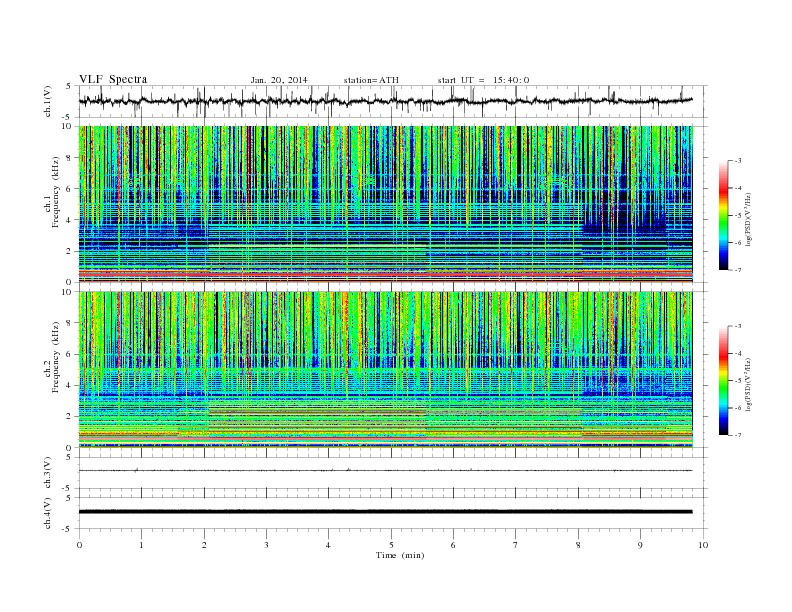Viewport: 792px width, 612px height.
Task: Click the 'station=ATH' label
Action: pos(371,80)
